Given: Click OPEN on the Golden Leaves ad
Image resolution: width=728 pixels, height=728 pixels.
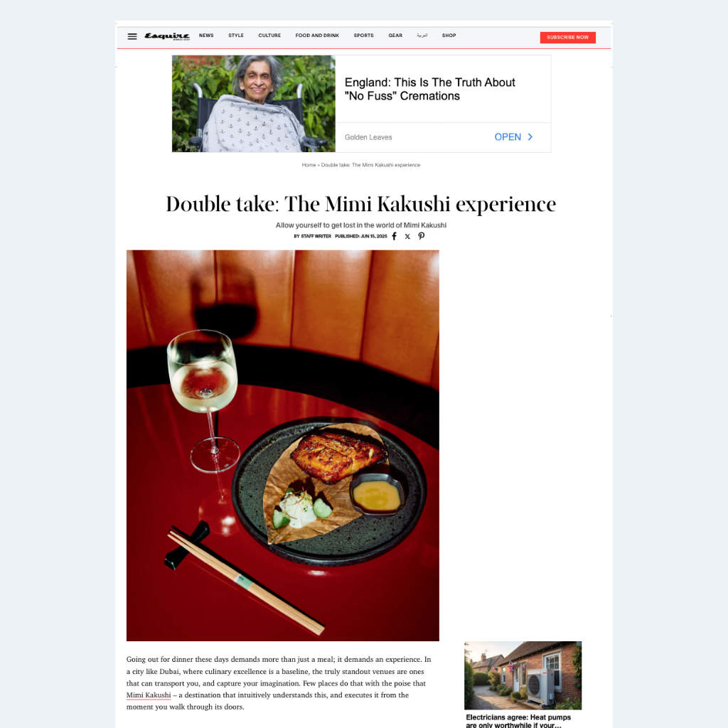Looking at the screenshot, I should (508, 137).
